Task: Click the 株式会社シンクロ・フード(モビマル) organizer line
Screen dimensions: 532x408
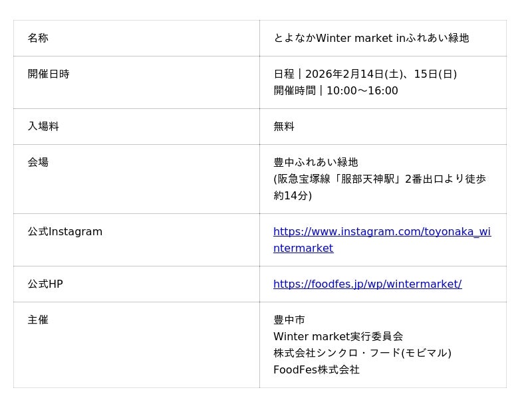Action: (362, 354)
